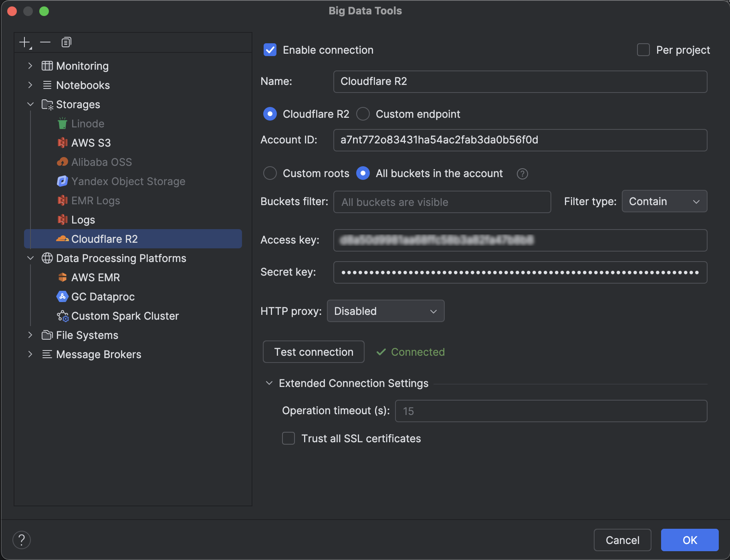Screen dimensions: 730x560
Task: Select the Custom roots radio button
Action: pyautogui.click(x=270, y=173)
